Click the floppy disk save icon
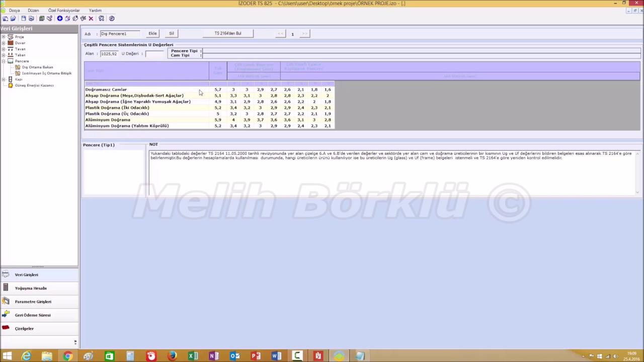This screenshot has height=362, width=644. coord(24,19)
